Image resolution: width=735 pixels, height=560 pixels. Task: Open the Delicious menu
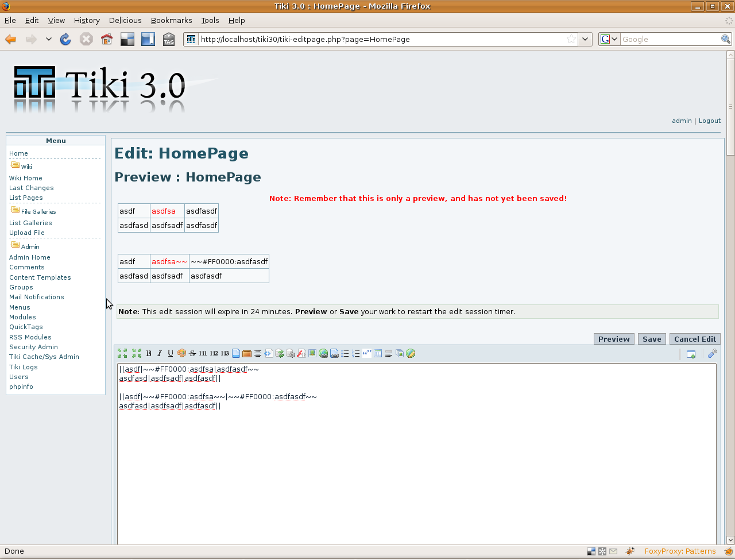click(x=125, y=20)
